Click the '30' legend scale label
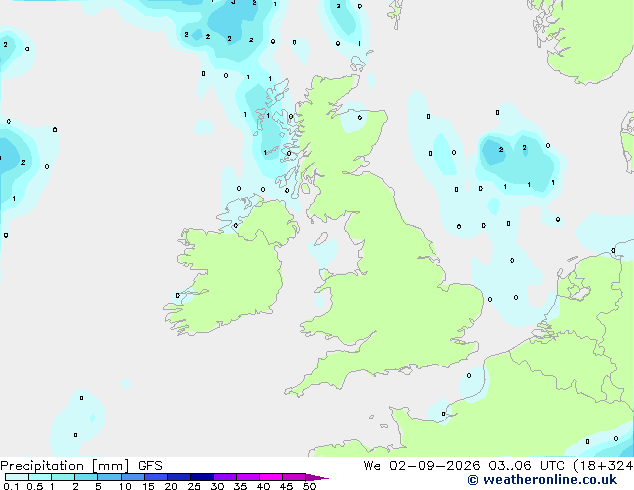Viewport: 634px width, 490px height. pyautogui.click(x=217, y=486)
